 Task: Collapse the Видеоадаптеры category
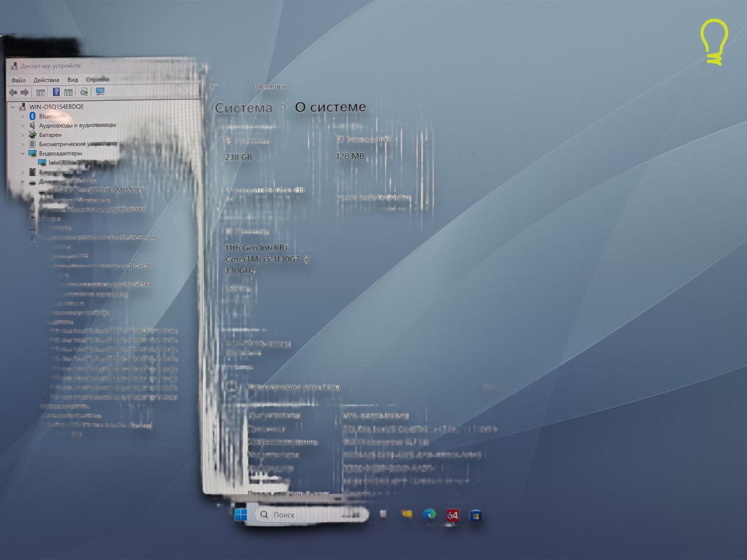23,153
